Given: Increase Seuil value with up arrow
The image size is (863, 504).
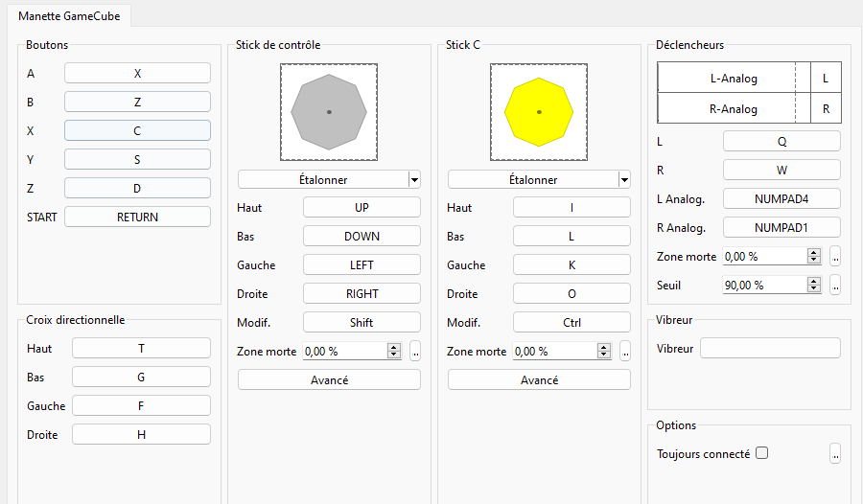Looking at the screenshot, I should tap(814, 281).
